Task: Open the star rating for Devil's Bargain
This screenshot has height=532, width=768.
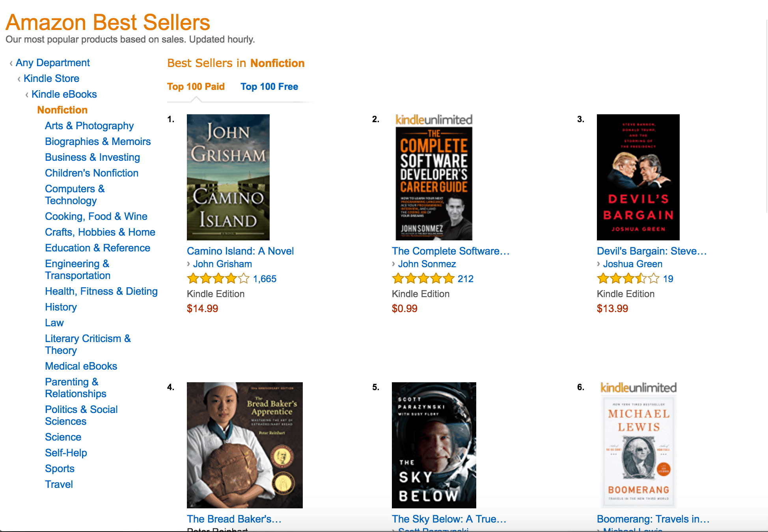Action: 628,279
